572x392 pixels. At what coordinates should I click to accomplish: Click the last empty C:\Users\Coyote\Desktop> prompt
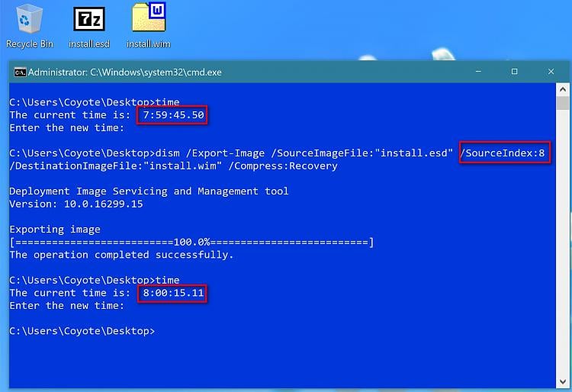point(82,331)
